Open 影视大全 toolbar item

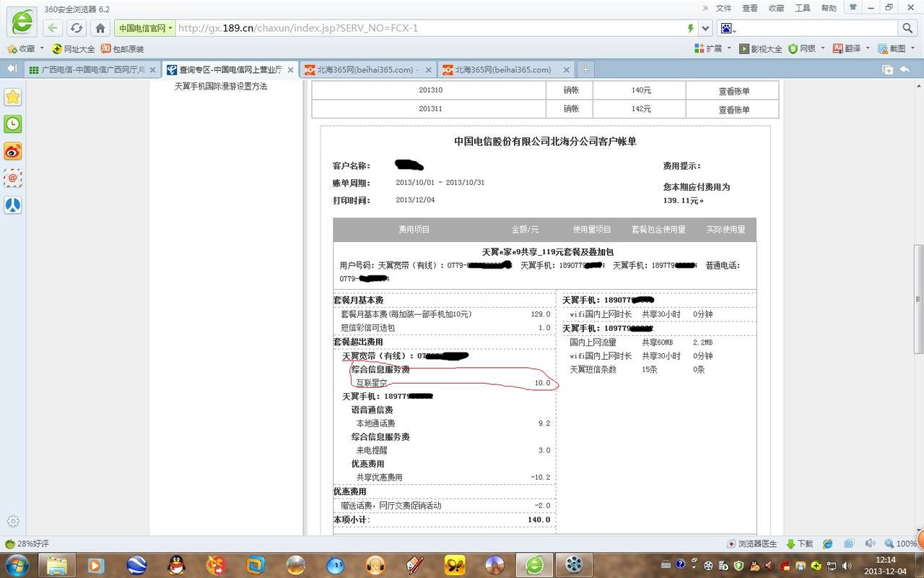(x=760, y=48)
